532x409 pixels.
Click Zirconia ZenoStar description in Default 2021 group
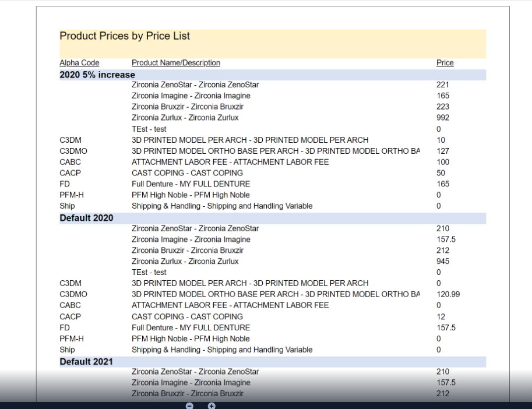click(195, 372)
